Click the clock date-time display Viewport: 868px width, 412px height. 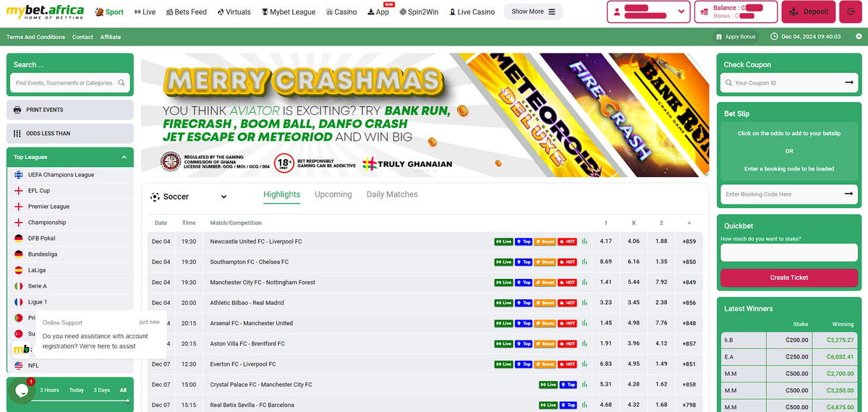pos(806,36)
